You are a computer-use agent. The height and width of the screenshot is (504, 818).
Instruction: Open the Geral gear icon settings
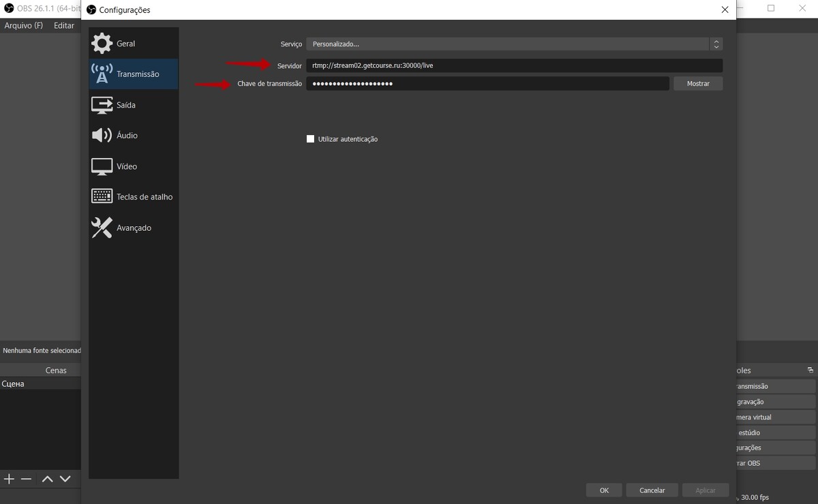pos(102,44)
